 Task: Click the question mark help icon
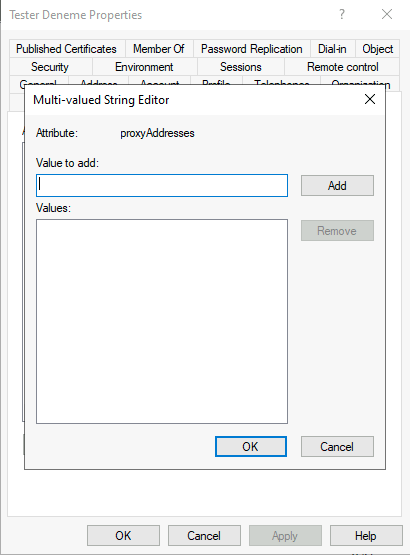[x=342, y=15]
